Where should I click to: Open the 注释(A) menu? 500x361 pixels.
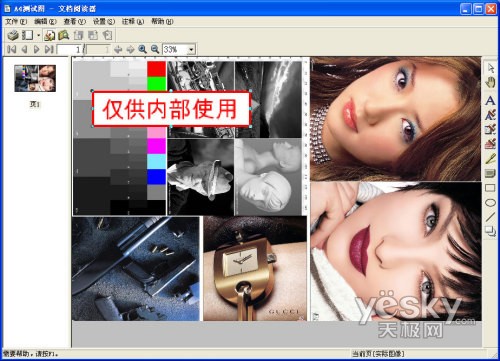pyautogui.click(x=133, y=22)
